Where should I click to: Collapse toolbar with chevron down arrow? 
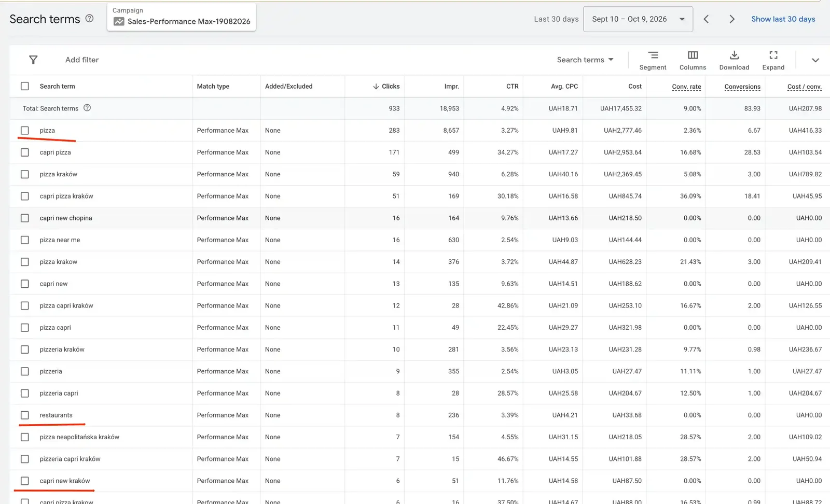(815, 60)
